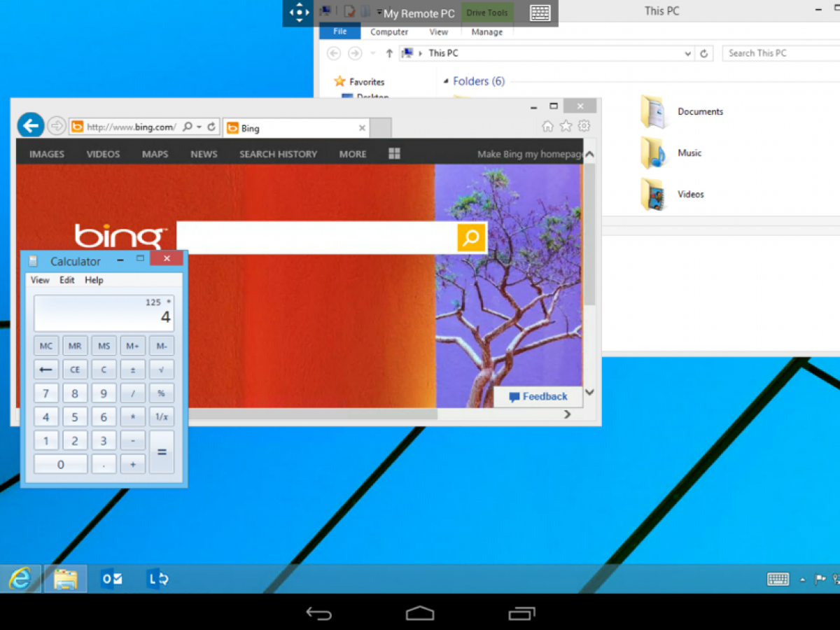Open Outlook from the taskbar
The height and width of the screenshot is (630, 840).
[x=111, y=579]
